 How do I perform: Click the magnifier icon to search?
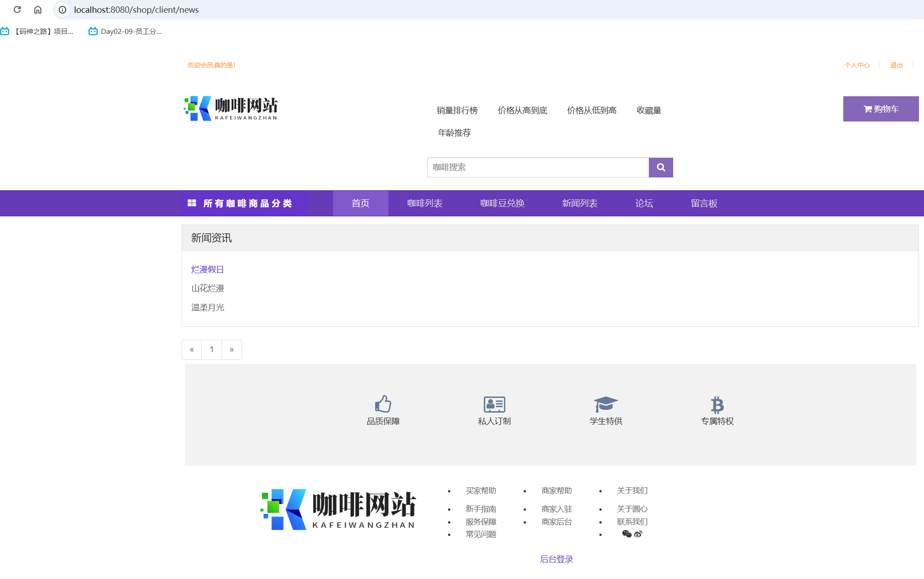tap(661, 167)
